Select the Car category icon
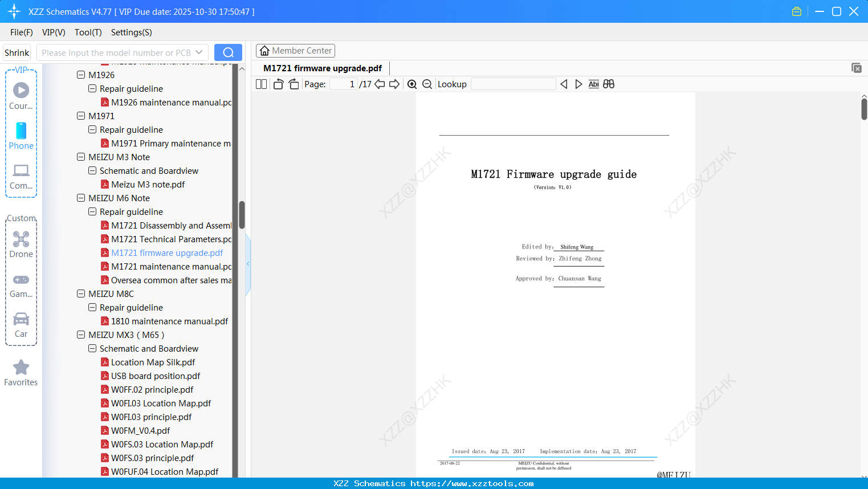Viewport: 868px width, 489px height. click(x=21, y=324)
